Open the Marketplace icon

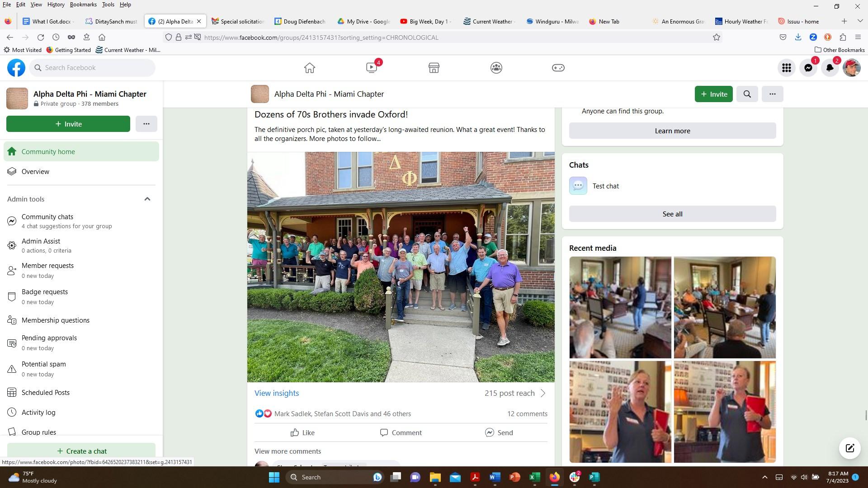click(434, 68)
